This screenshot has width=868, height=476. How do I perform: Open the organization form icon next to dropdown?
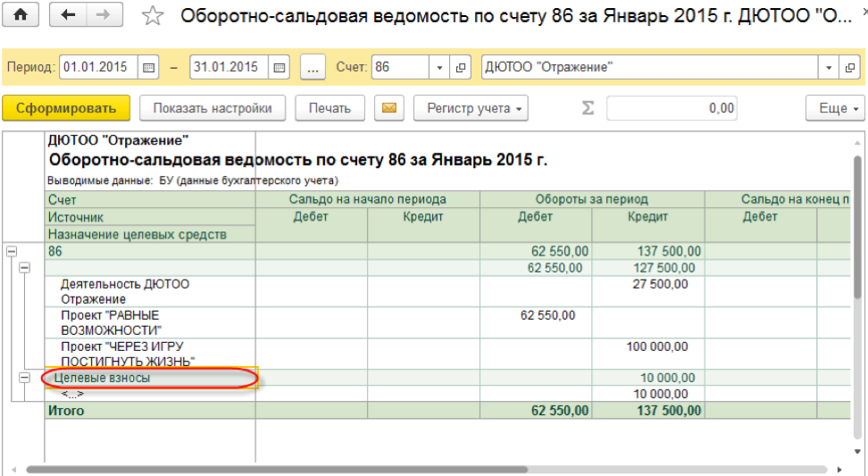(x=852, y=68)
